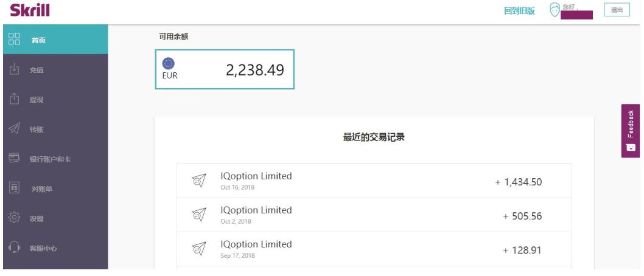Screen dimensions: 644x276
Task: Open the 转账 paper plane icon
Action: 15,129
